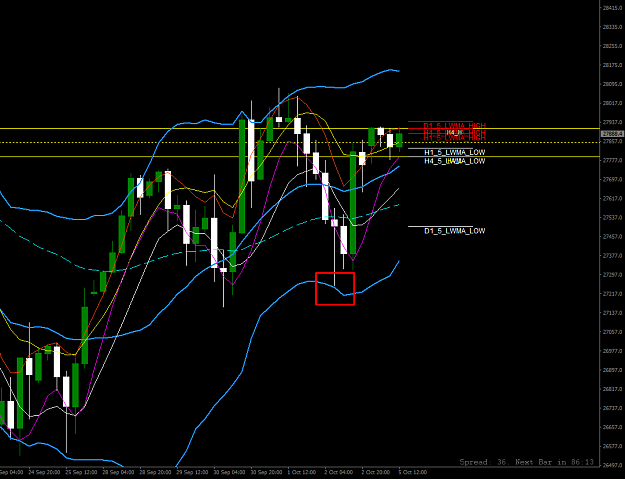
Task: Select the 1 Oct 12:00 time axis label
Action: pyautogui.click(x=302, y=472)
